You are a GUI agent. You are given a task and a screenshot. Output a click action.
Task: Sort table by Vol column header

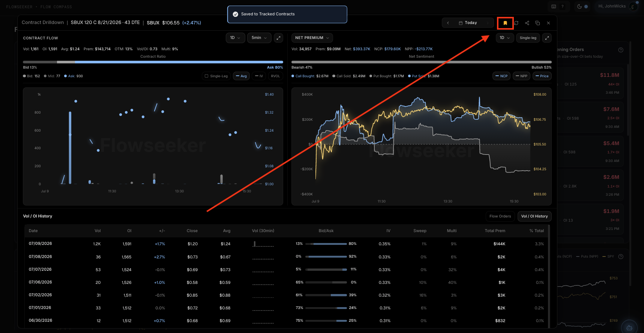pyautogui.click(x=98, y=231)
